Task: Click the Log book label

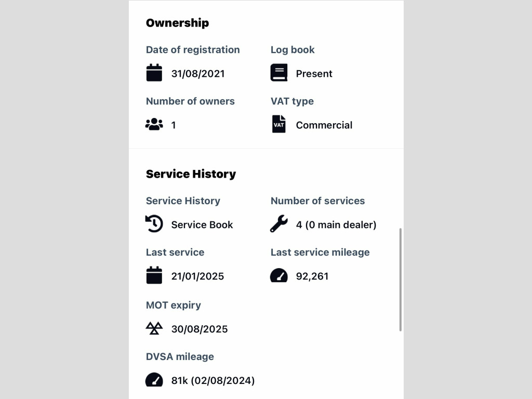Action: [x=292, y=49]
